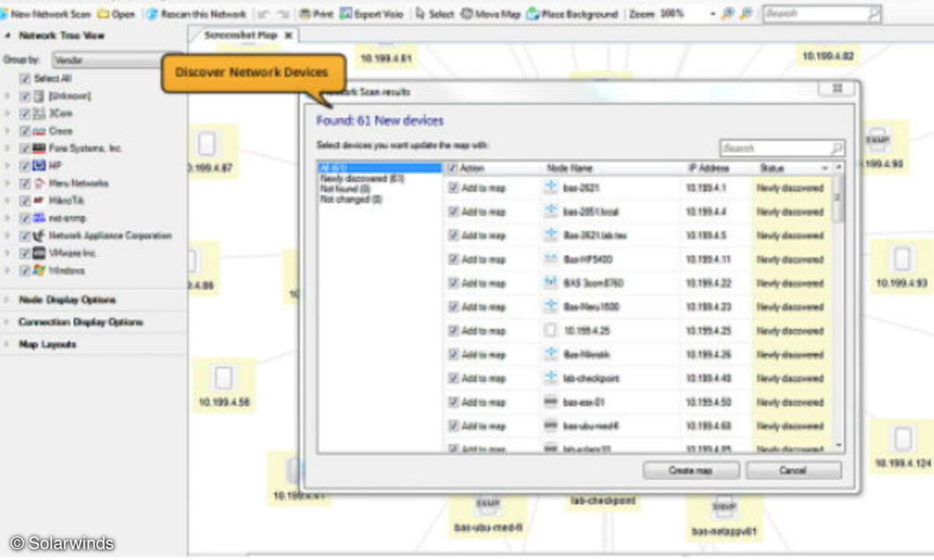This screenshot has height=560, width=934.
Task: Click the device icon for 10.199.4.22
Action: pos(551,283)
